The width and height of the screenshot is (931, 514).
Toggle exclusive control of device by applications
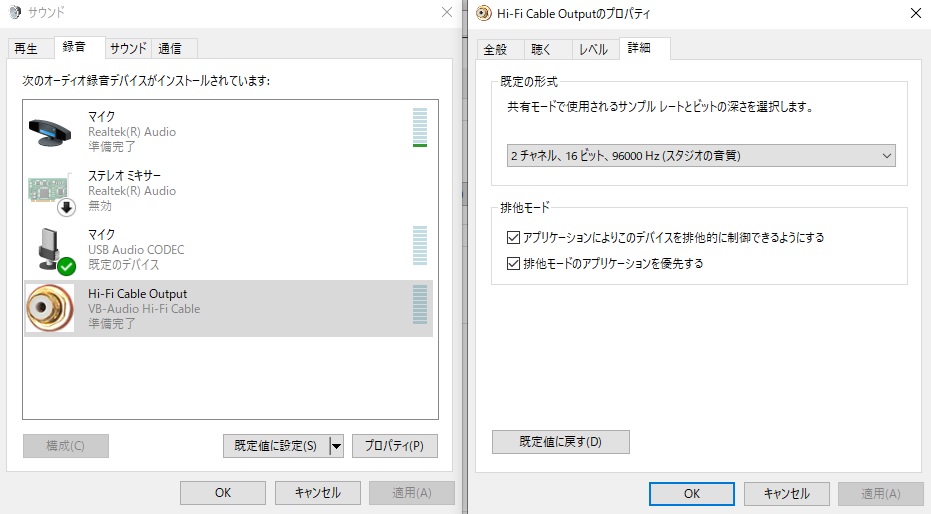pos(513,237)
